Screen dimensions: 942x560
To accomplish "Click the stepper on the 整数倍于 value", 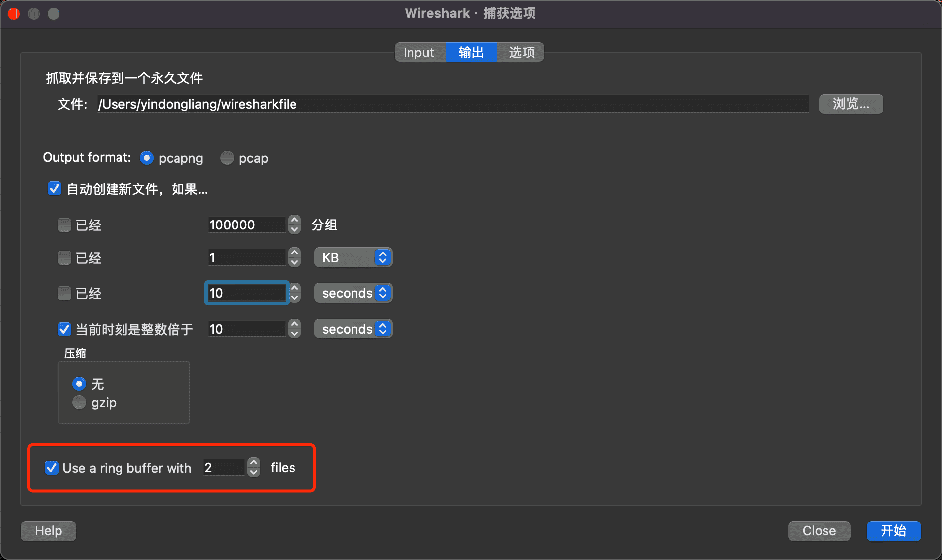I will 294,329.
